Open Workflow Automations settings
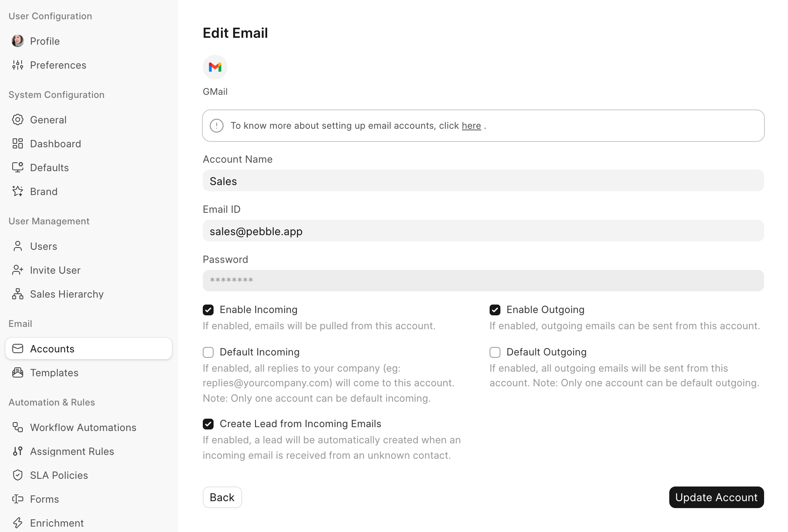 [x=89, y=427]
